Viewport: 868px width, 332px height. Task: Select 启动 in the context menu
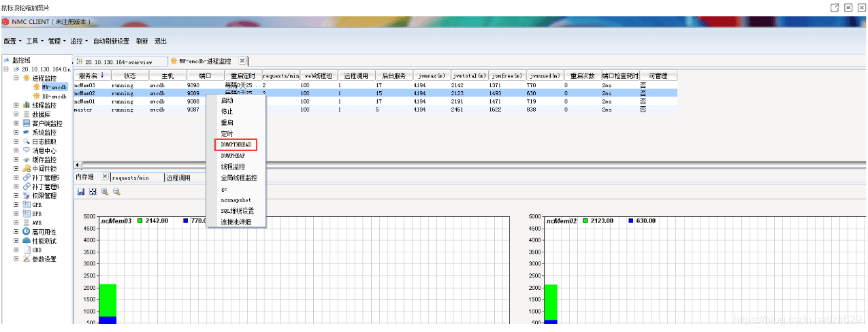227,100
